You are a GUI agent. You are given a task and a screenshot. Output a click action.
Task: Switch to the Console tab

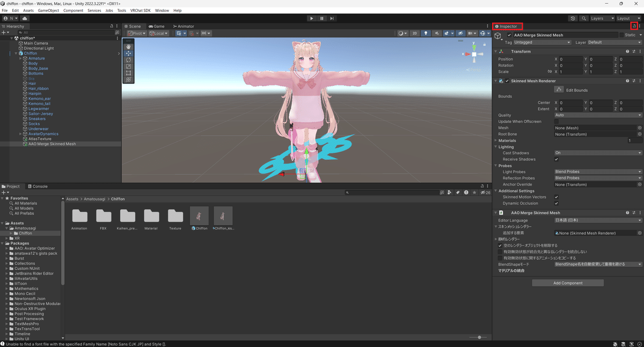tap(38, 187)
